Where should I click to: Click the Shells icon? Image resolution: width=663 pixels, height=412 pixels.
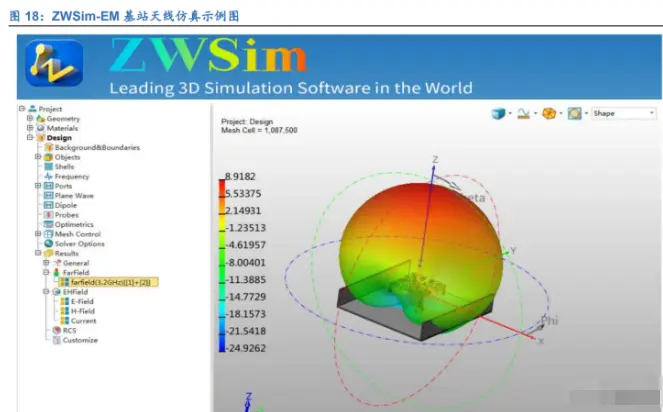click(x=49, y=167)
